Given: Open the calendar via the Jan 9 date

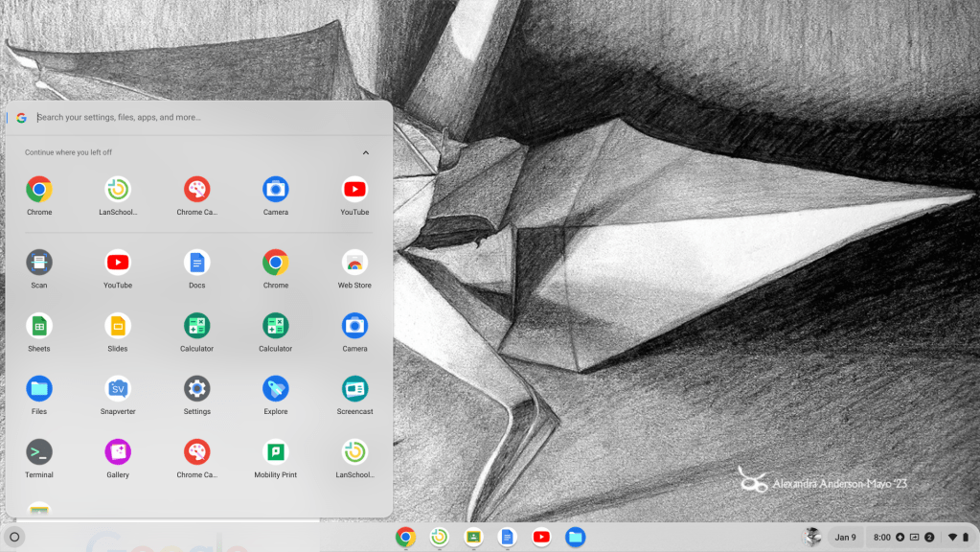Looking at the screenshot, I should (845, 538).
